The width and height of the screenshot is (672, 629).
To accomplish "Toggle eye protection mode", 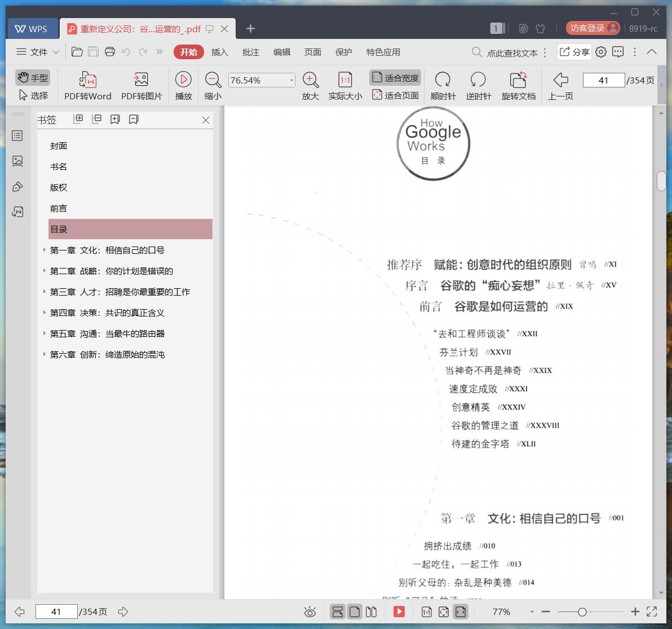I will point(310,612).
